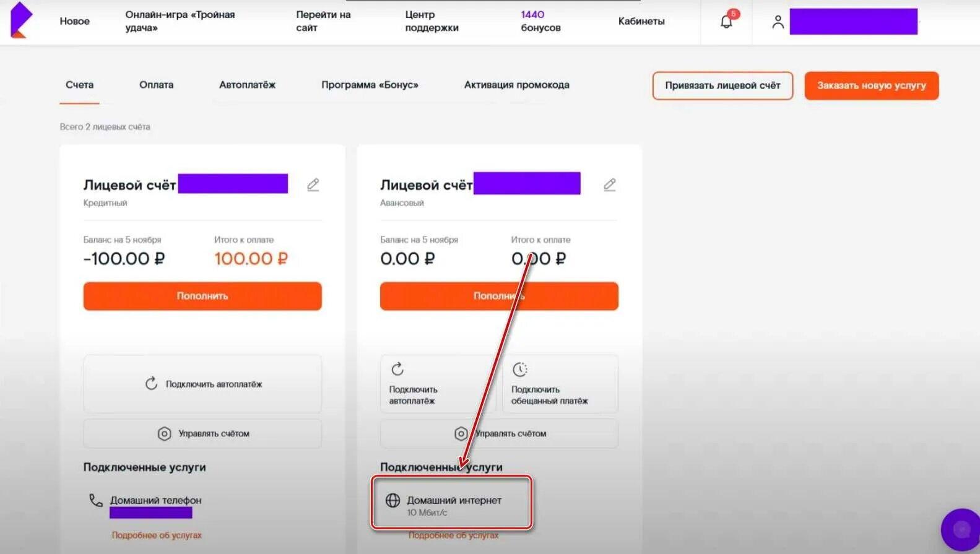Open Центр поддержки in the header
The image size is (980, 554).
pos(431,21)
